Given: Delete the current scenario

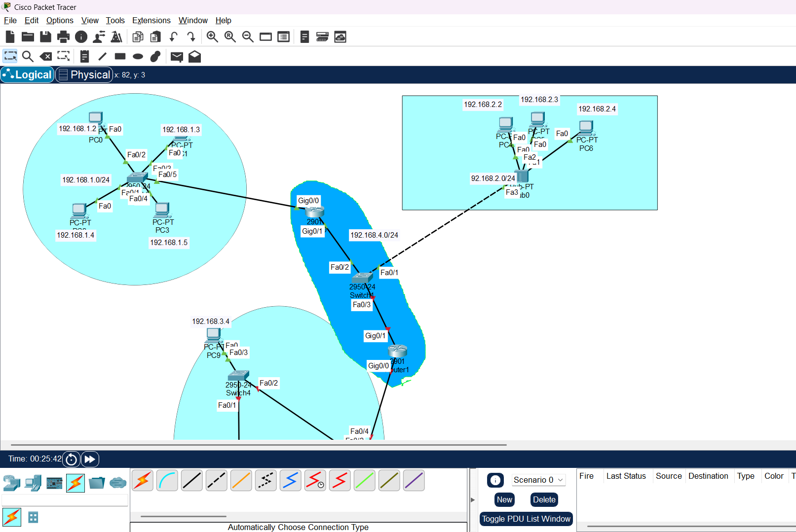Looking at the screenshot, I should (x=544, y=499).
